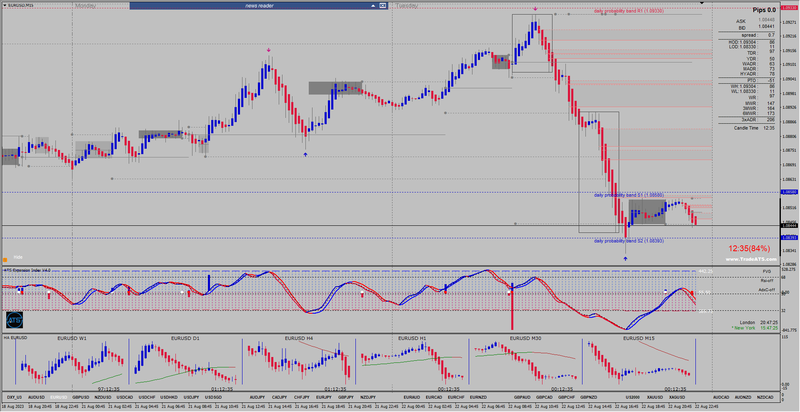Click the orange Hide square on chart

coord(5,259)
